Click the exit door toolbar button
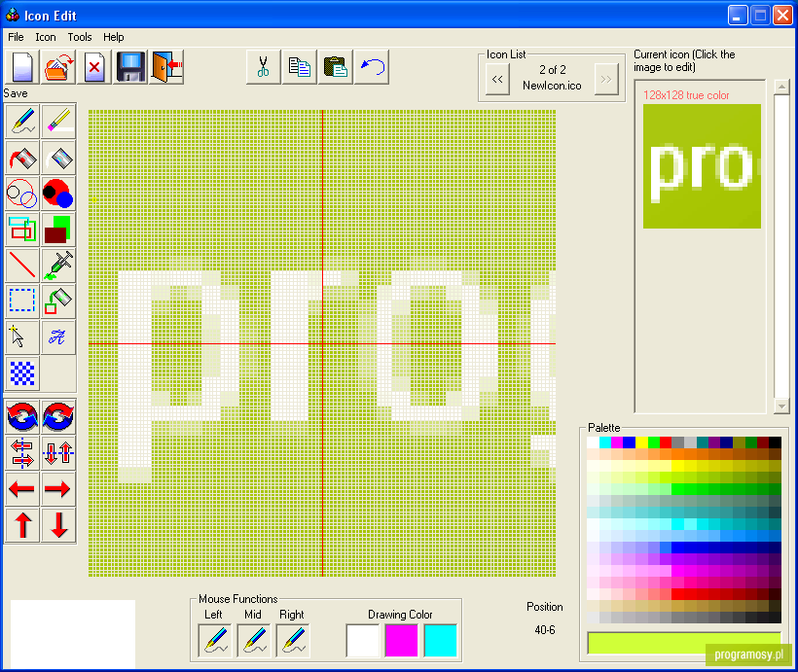The image size is (798, 672). tap(166, 67)
